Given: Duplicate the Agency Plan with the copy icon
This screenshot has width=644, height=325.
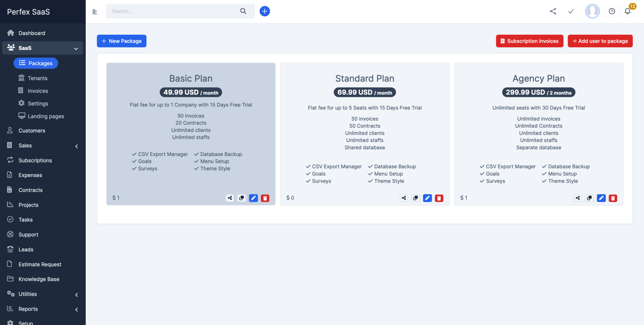Looking at the screenshot, I should click(x=589, y=198).
